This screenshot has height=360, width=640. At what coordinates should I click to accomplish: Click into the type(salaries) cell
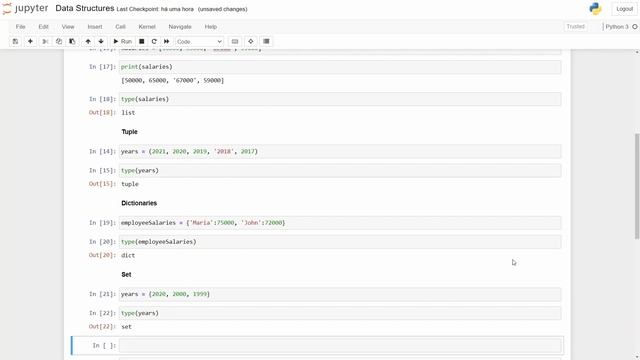pyautogui.click(x=340, y=99)
